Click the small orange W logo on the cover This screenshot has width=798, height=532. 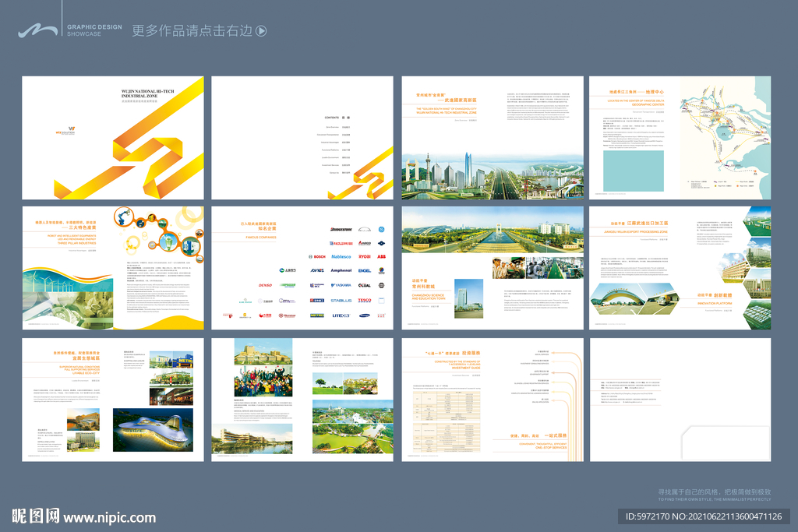coord(65,131)
